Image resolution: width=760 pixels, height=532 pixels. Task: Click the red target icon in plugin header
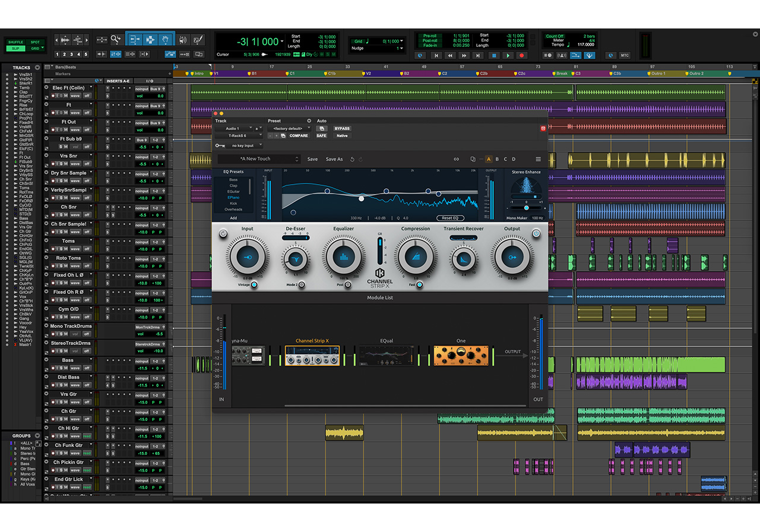click(x=543, y=128)
